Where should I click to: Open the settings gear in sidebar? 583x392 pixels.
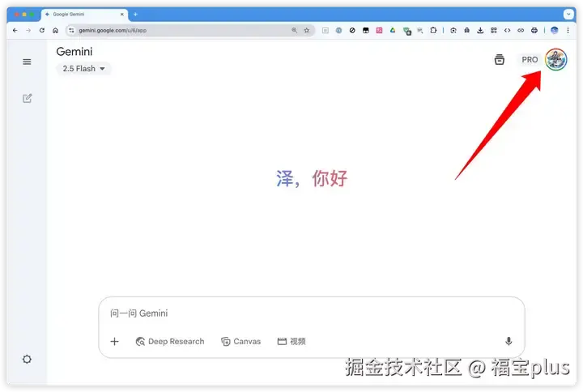click(x=27, y=360)
